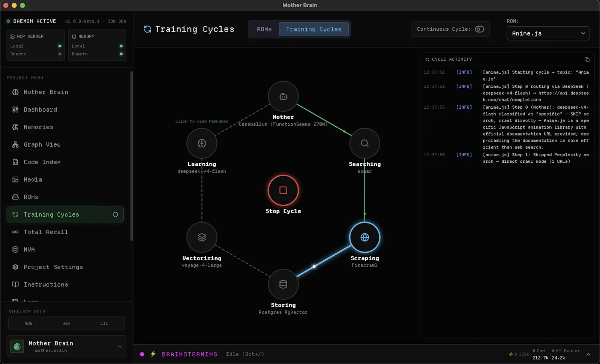Open Project Settings in sidebar
The width and height of the screenshot is (600, 364).
65,267
